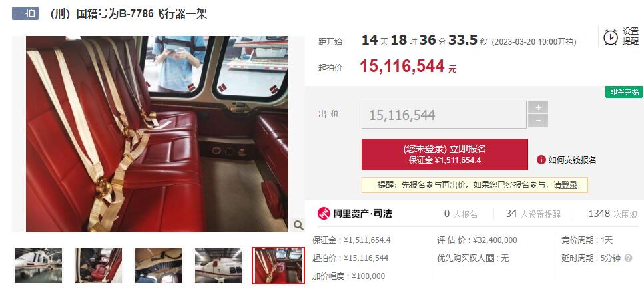Click the 阿里资产 logo icon

pos(324,214)
